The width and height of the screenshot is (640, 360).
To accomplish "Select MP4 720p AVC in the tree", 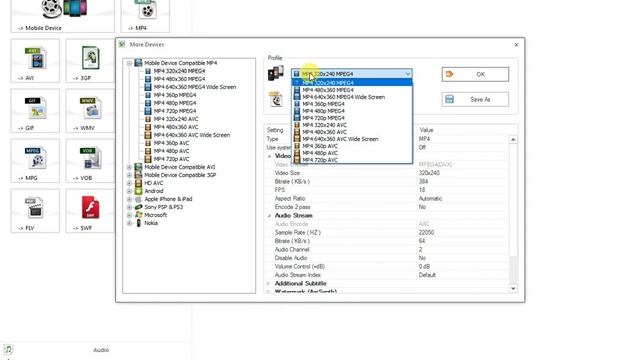I will coord(171,159).
